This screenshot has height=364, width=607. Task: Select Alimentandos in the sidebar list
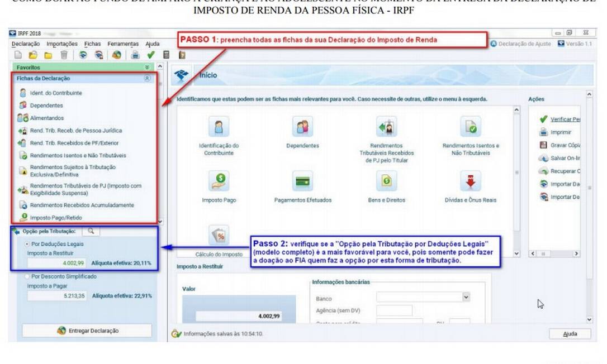[47, 118]
